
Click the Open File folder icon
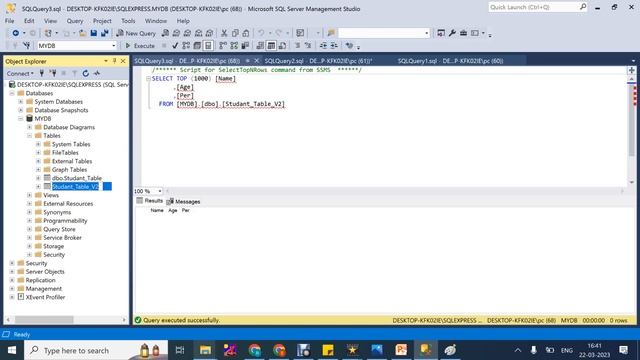82,33
